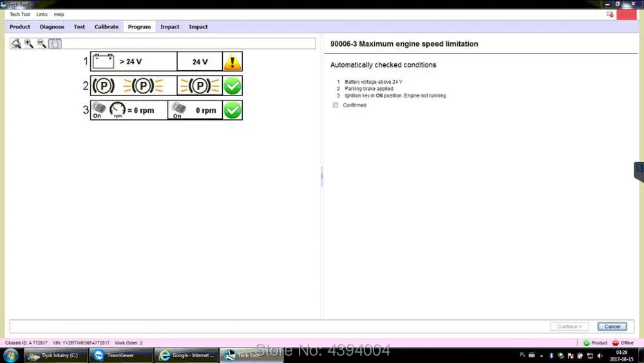The height and width of the screenshot is (363, 644).
Task: Click the engine rpm green checkmark icon
Action: click(x=232, y=110)
